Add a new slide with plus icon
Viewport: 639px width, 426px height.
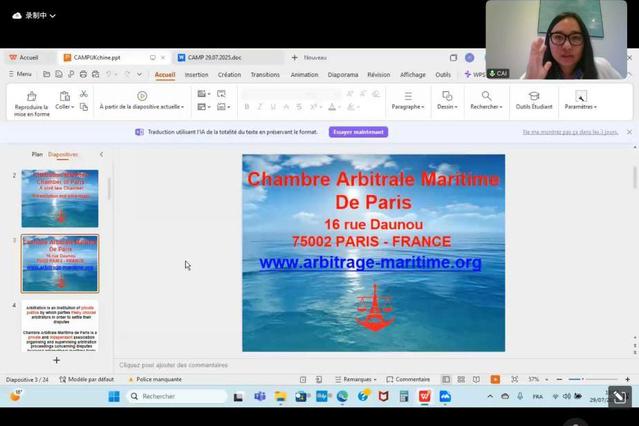56,360
